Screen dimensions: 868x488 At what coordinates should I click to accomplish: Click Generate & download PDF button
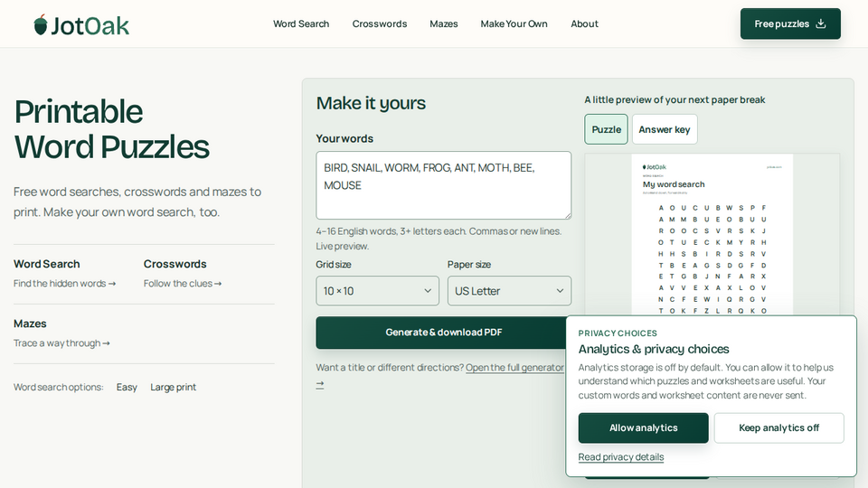(443, 333)
